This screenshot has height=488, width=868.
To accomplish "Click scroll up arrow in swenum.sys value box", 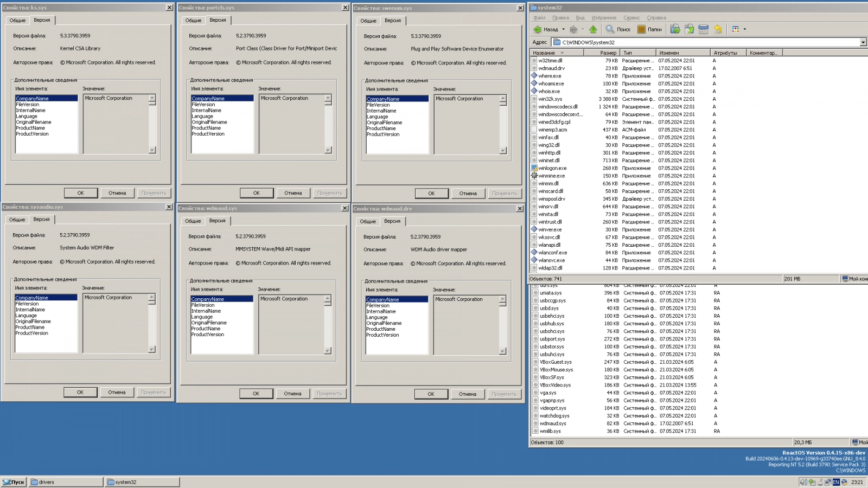I will click(503, 99).
